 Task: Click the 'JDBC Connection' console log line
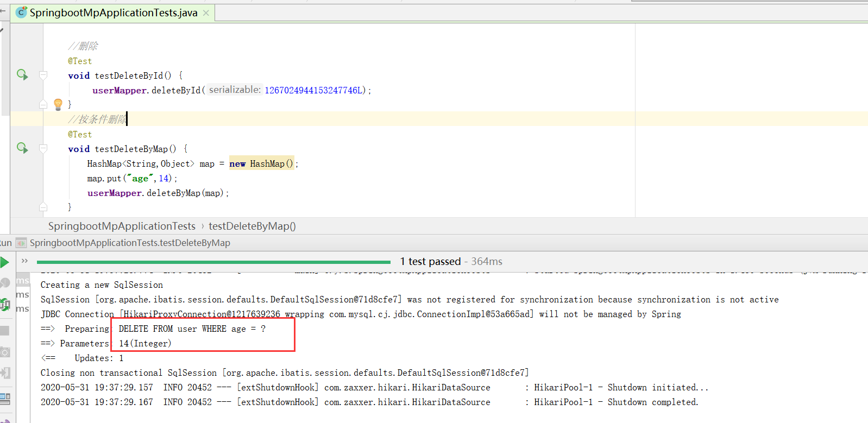(361, 314)
